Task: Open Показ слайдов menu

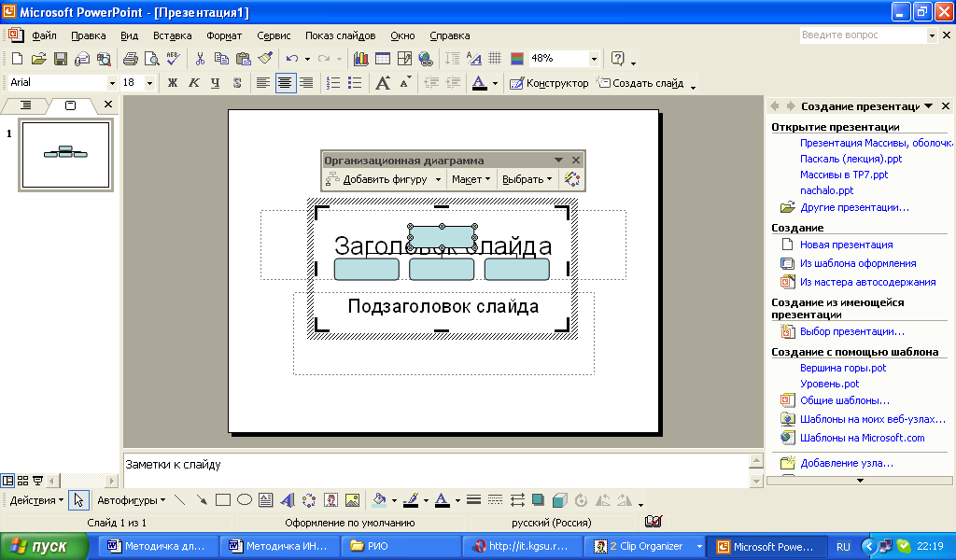Action: click(x=340, y=35)
